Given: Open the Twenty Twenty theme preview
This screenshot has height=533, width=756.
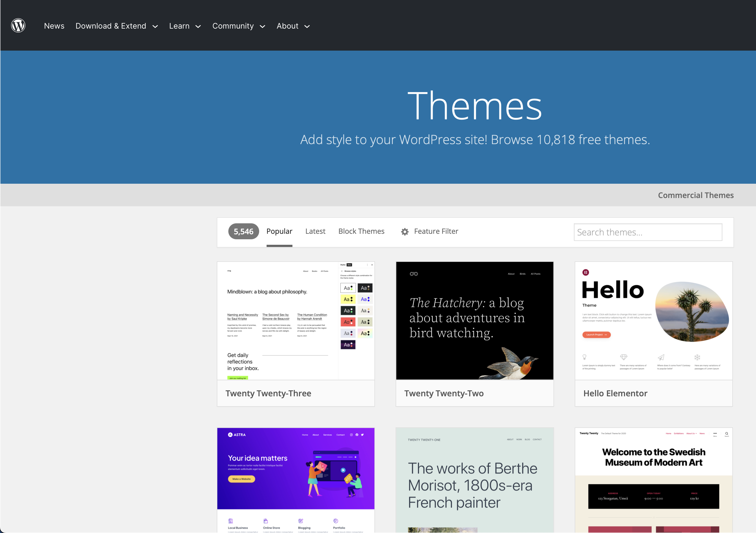Looking at the screenshot, I should coord(654,480).
